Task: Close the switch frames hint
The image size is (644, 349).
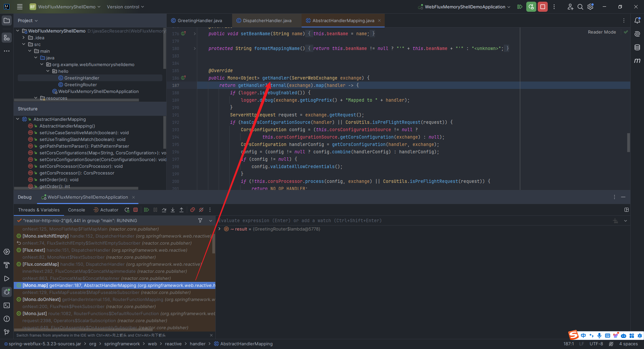Action: 211,335
